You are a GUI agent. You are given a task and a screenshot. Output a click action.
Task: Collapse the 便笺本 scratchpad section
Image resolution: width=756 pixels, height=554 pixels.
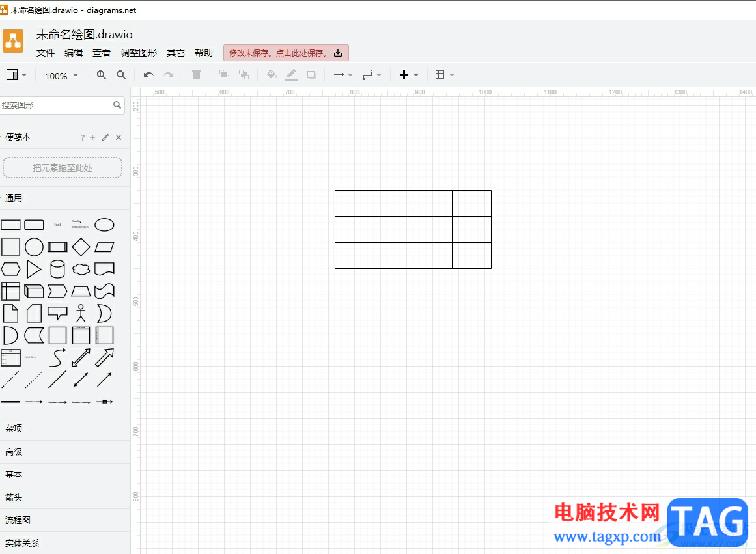pos(18,137)
